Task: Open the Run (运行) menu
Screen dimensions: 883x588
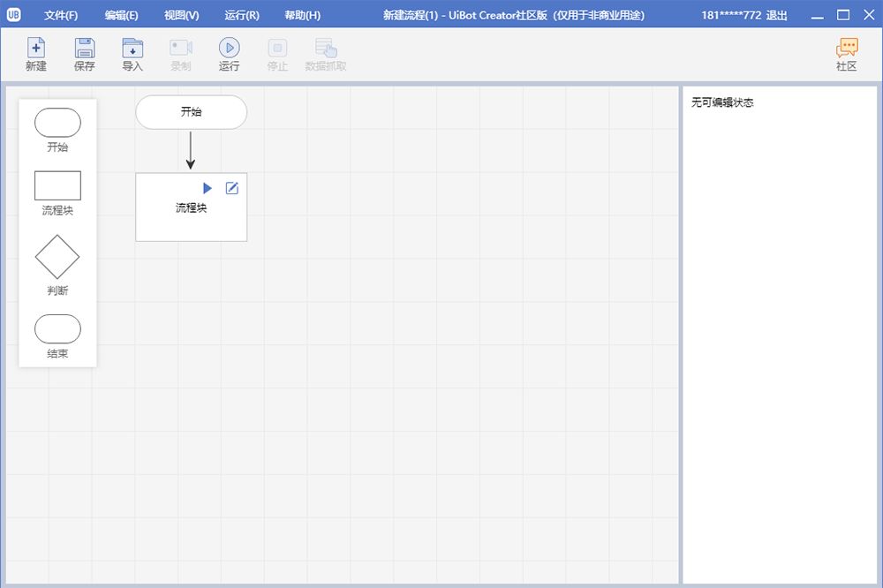Action: pos(242,15)
